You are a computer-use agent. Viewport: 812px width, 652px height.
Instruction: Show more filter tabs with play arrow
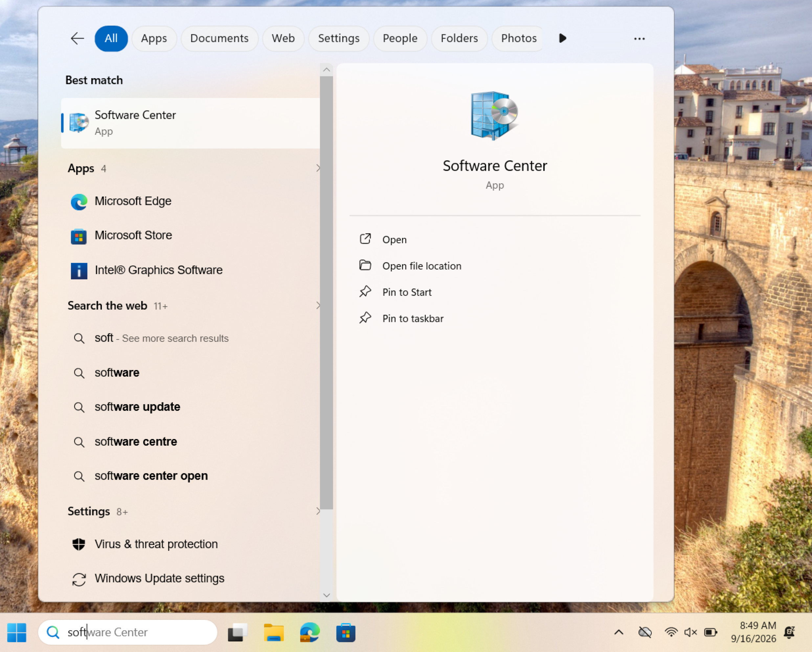point(562,38)
